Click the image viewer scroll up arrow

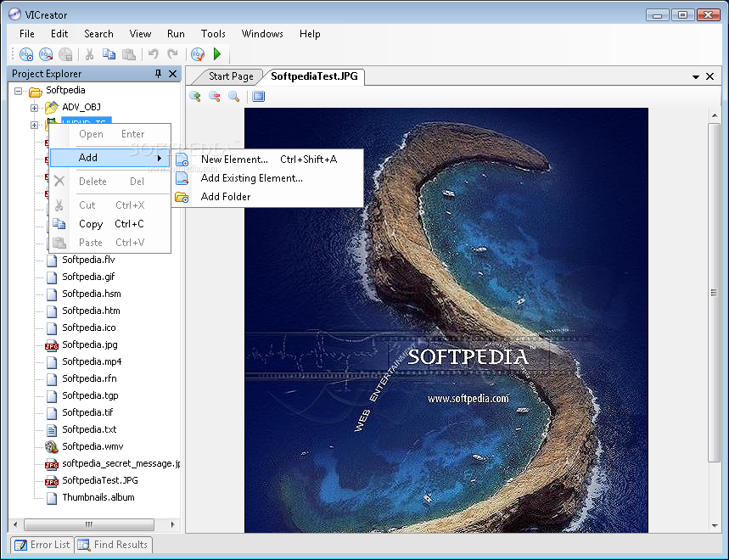[x=714, y=115]
